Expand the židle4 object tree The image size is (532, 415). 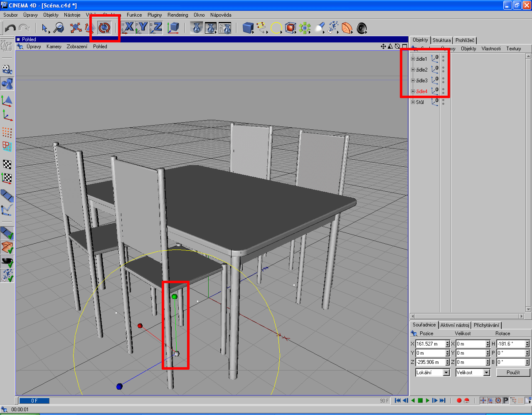pos(413,91)
